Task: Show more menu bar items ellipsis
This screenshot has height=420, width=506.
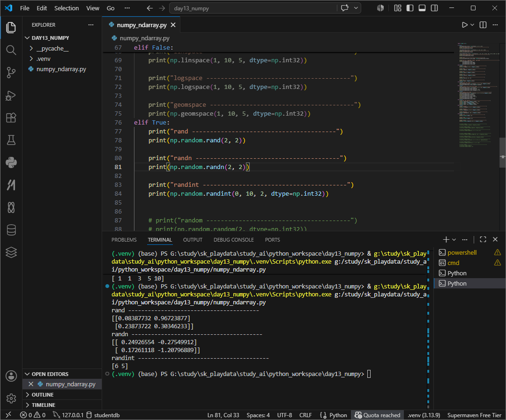Action: (127, 8)
